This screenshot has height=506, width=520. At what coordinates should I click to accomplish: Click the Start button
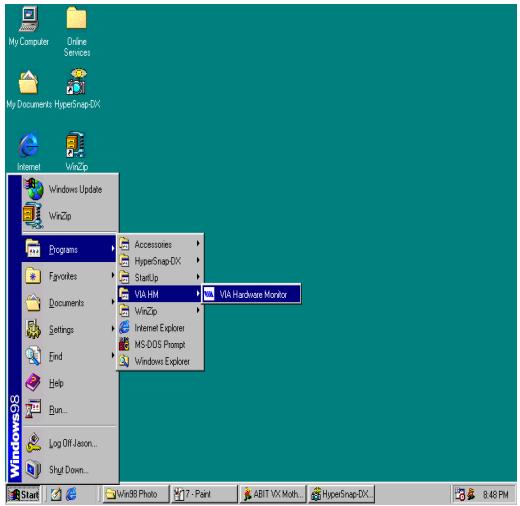pyautogui.click(x=23, y=494)
